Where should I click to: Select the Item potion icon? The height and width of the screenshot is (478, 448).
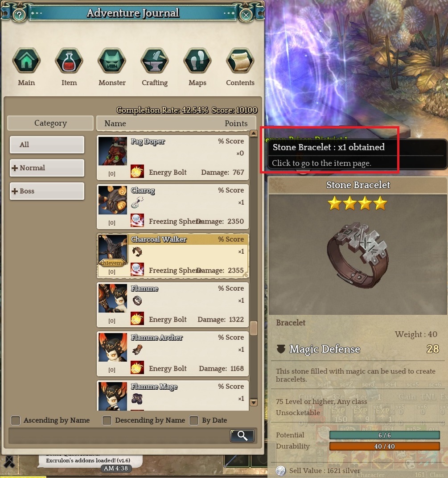(x=69, y=61)
